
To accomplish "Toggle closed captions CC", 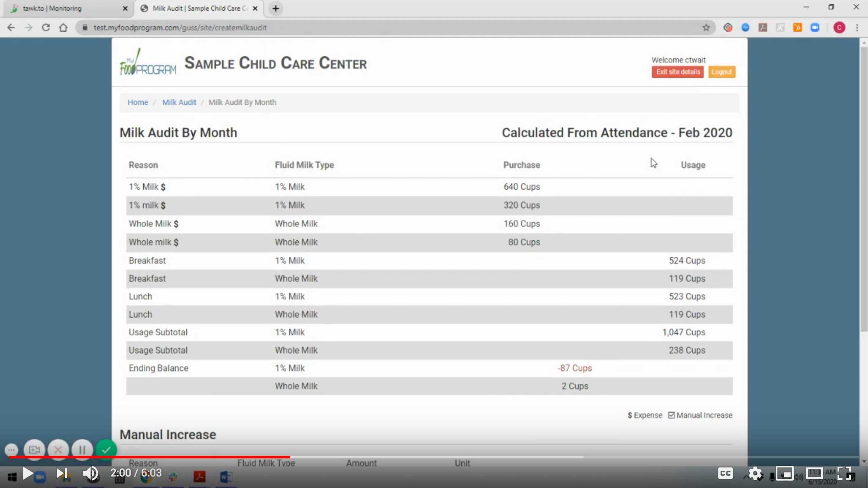I will click(x=726, y=474).
